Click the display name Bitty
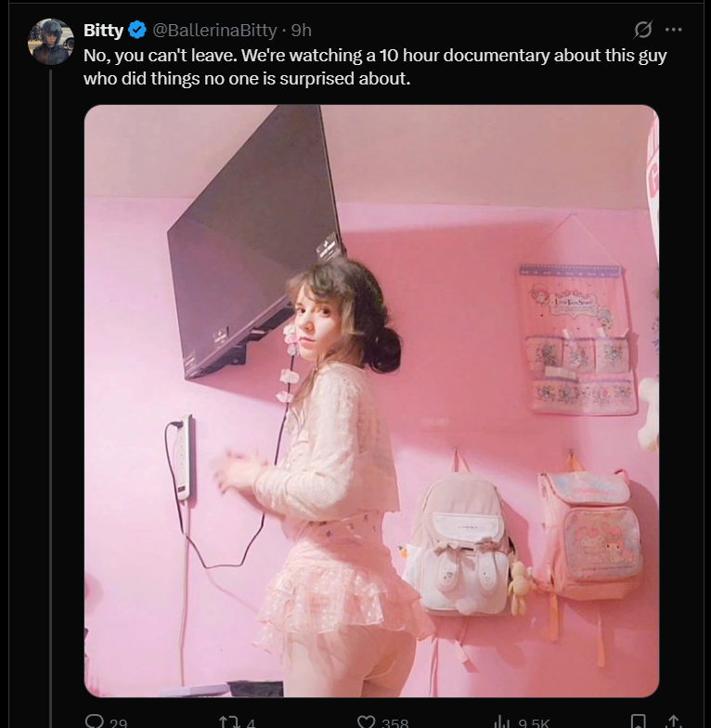 point(103,30)
